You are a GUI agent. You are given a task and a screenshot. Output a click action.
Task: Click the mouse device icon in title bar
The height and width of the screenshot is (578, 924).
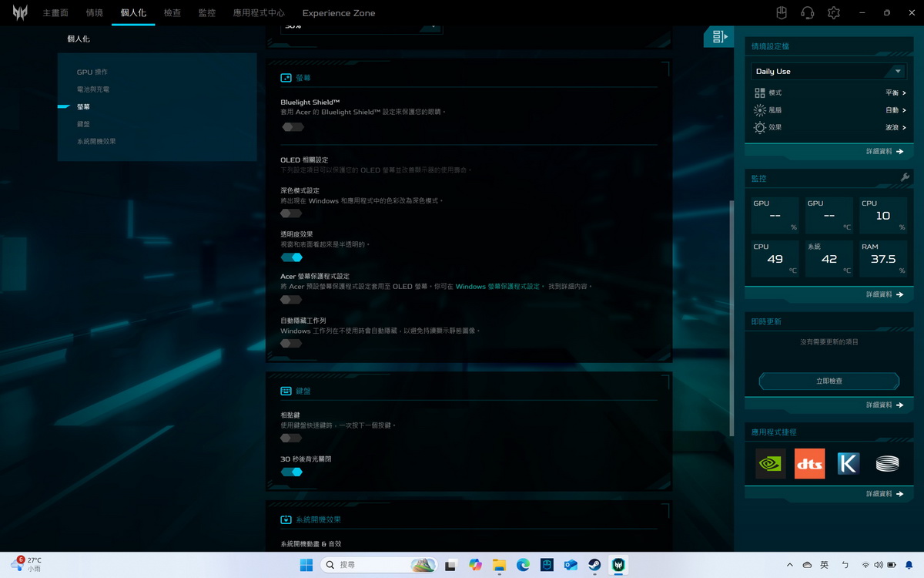pos(781,13)
